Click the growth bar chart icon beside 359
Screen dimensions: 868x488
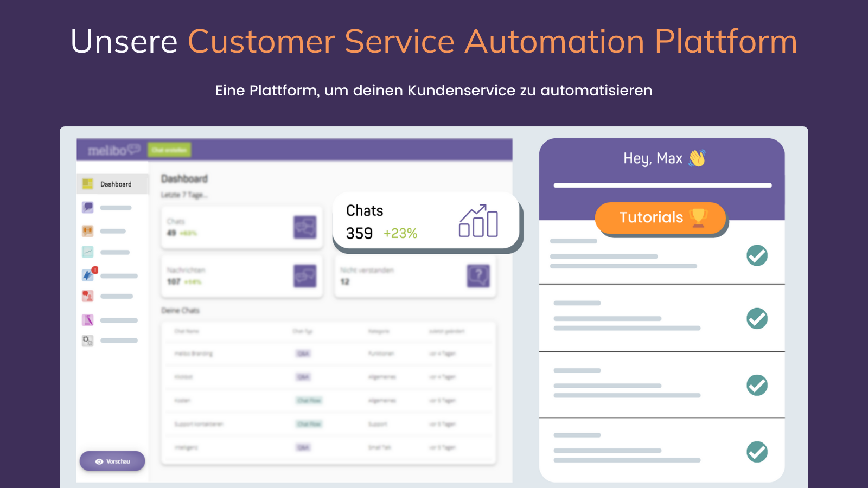pyautogui.click(x=478, y=221)
